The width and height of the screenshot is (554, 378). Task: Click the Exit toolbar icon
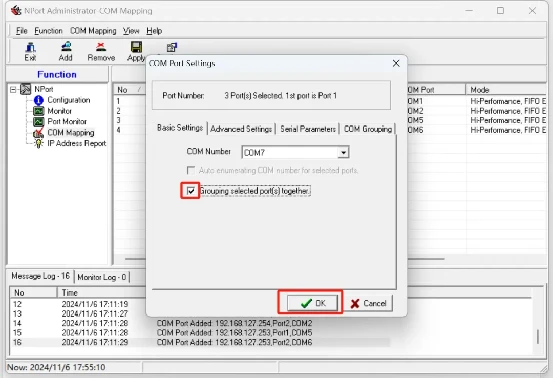[30, 51]
